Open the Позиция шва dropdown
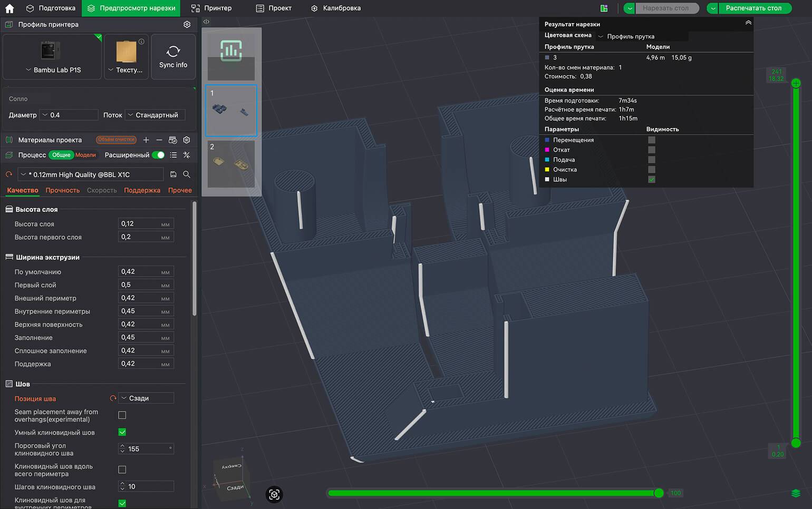The image size is (812, 509). tap(146, 398)
